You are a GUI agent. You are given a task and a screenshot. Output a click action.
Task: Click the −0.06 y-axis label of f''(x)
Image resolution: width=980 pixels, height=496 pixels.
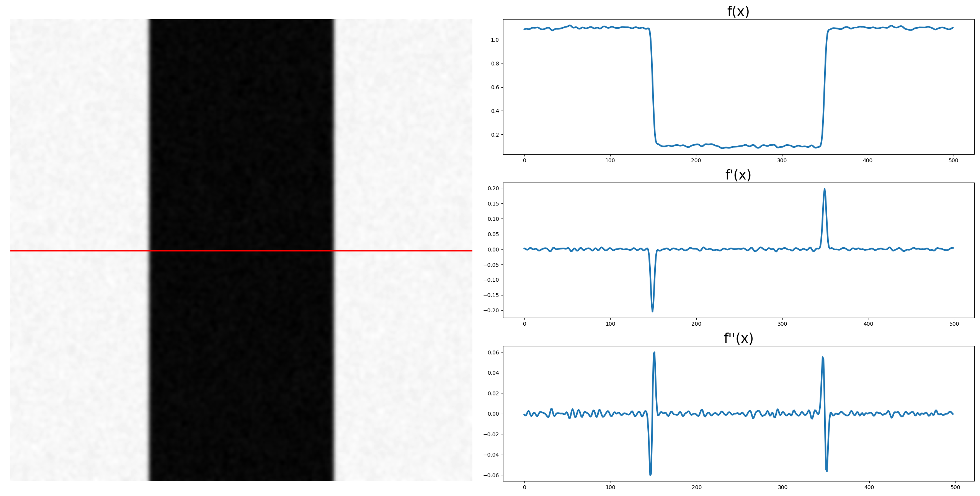coord(491,475)
